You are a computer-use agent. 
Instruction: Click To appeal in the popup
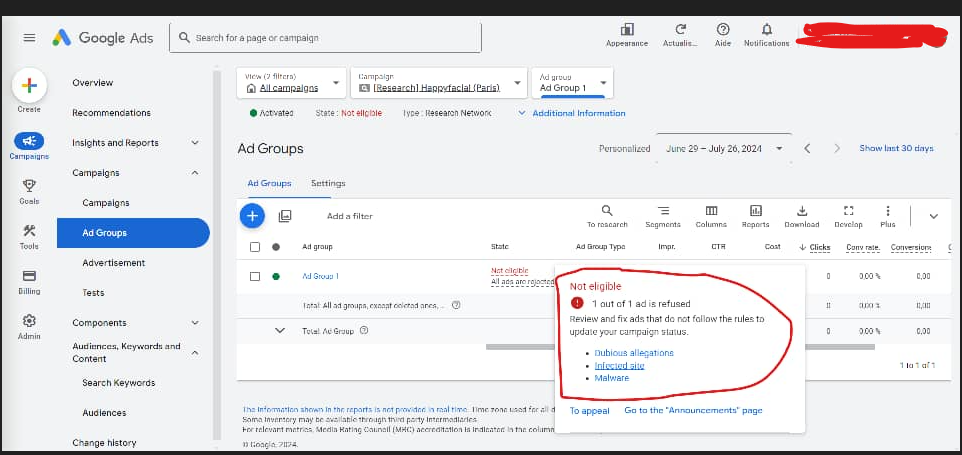590,411
